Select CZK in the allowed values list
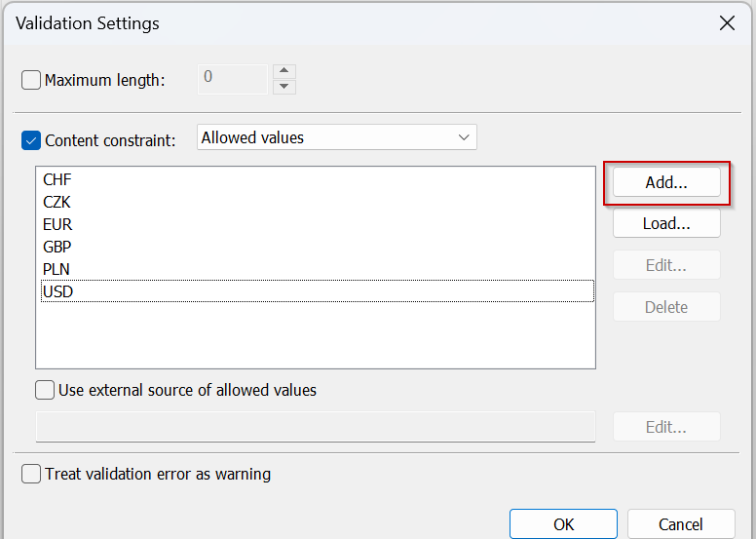 [318, 202]
